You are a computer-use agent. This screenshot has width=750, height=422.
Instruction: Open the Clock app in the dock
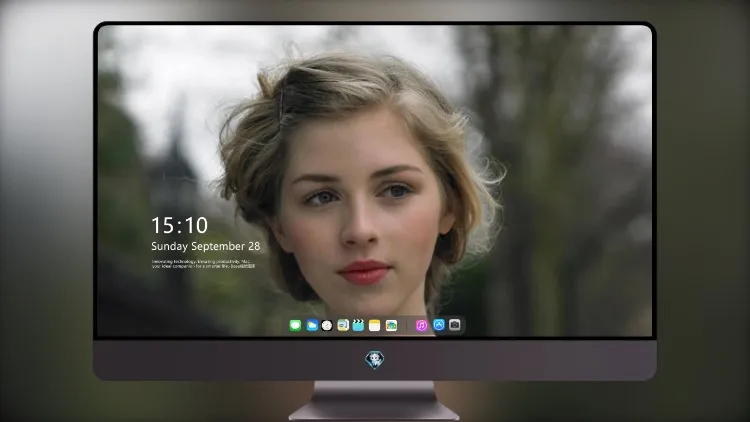click(x=327, y=325)
